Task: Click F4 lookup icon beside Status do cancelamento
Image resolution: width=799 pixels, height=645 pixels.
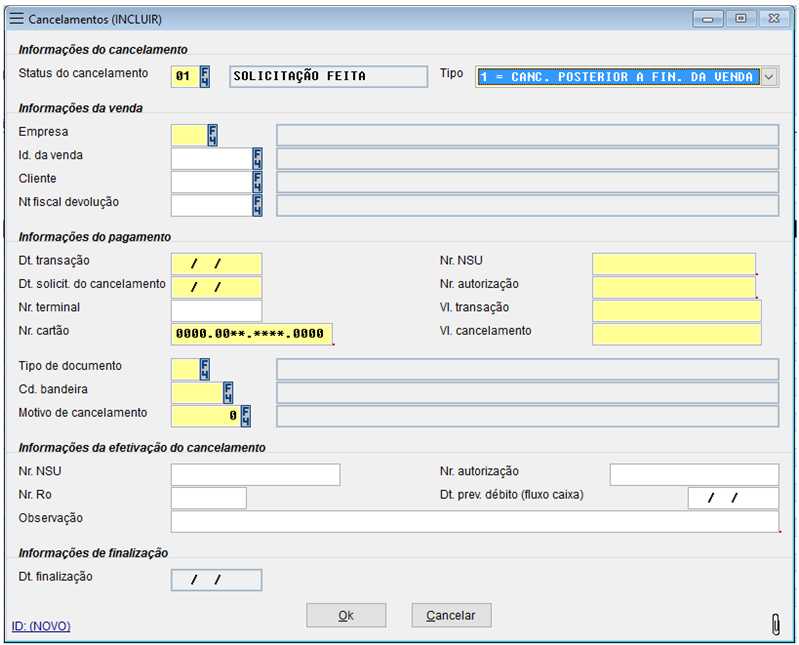Action: tap(205, 76)
